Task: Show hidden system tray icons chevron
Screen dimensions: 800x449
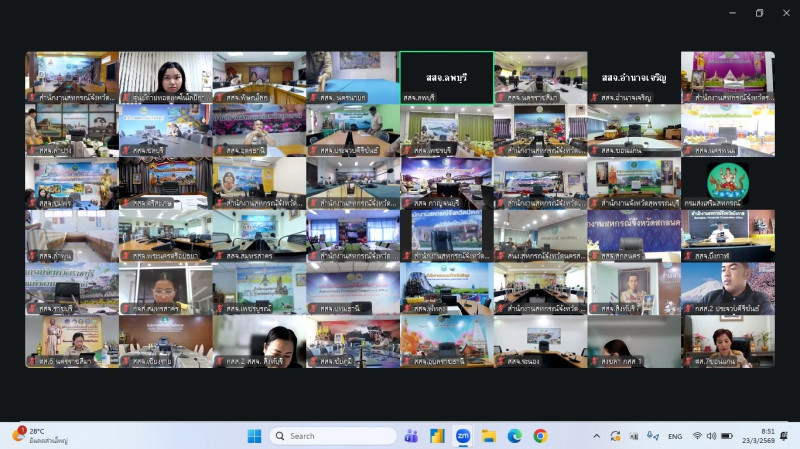Action: click(597, 436)
